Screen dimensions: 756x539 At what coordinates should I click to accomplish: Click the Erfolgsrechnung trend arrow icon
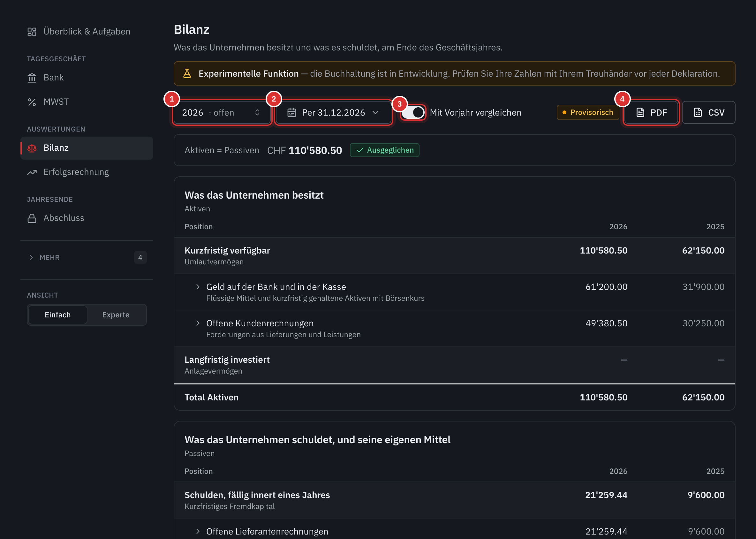[32, 172]
